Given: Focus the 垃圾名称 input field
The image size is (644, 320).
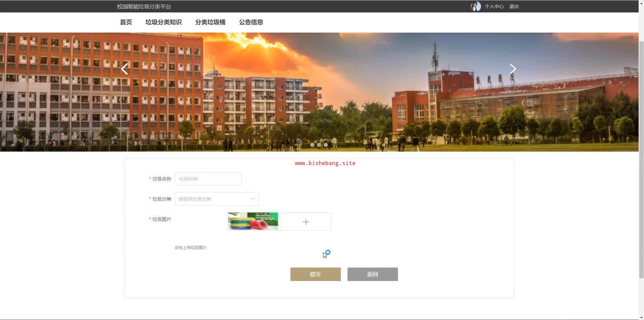Looking at the screenshot, I should (x=208, y=179).
